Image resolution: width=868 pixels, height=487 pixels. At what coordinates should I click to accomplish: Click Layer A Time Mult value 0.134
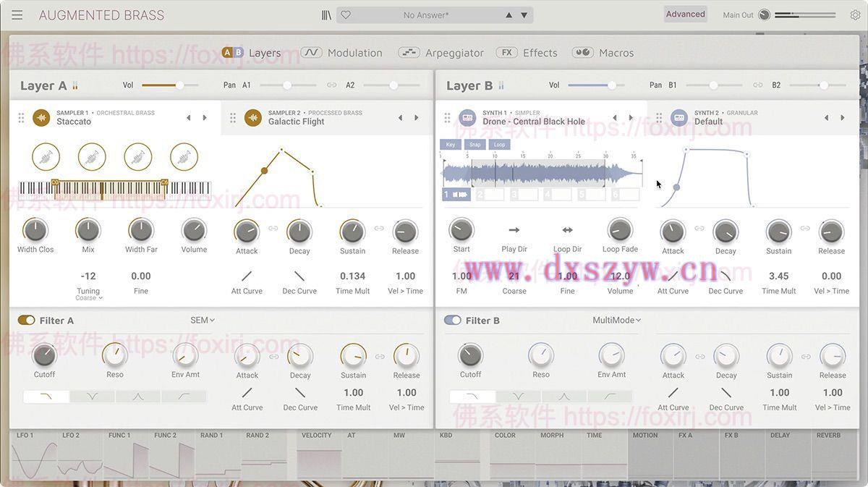click(x=353, y=276)
